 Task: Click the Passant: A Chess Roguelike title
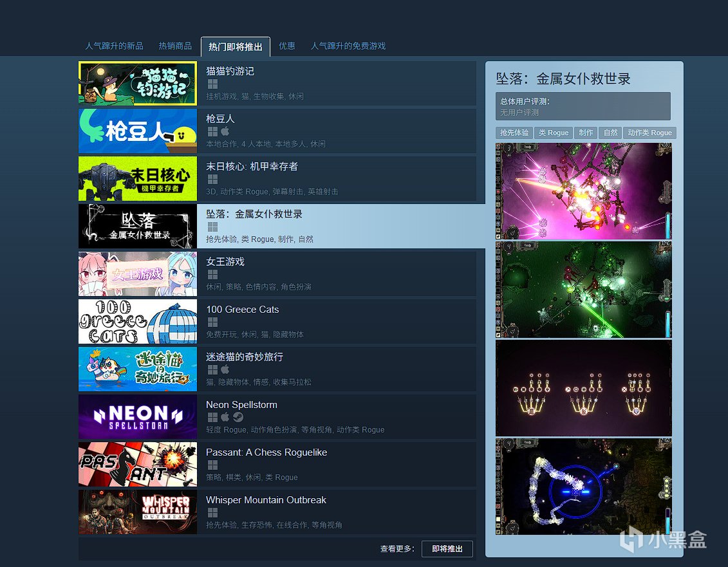pos(266,452)
